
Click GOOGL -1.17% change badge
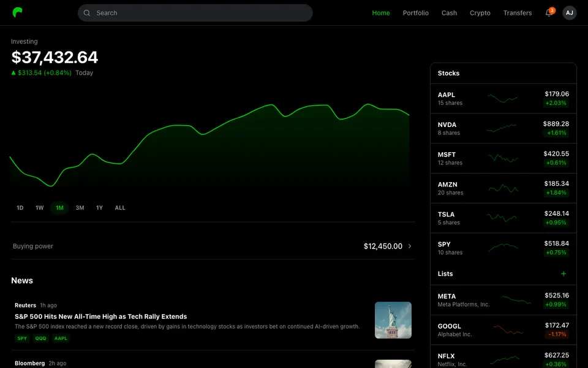(x=557, y=334)
